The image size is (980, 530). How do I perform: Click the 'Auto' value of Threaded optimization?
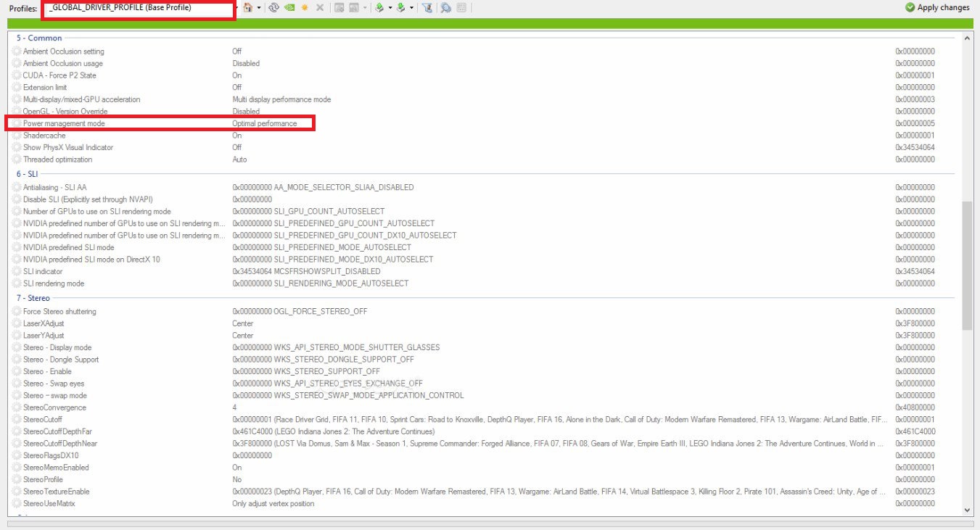tap(239, 160)
